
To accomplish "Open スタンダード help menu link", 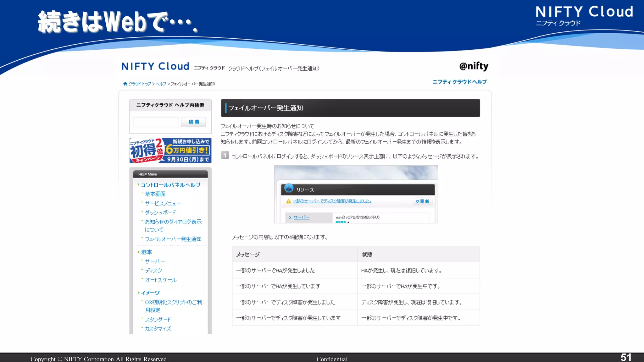I will (x=158, y=320).
